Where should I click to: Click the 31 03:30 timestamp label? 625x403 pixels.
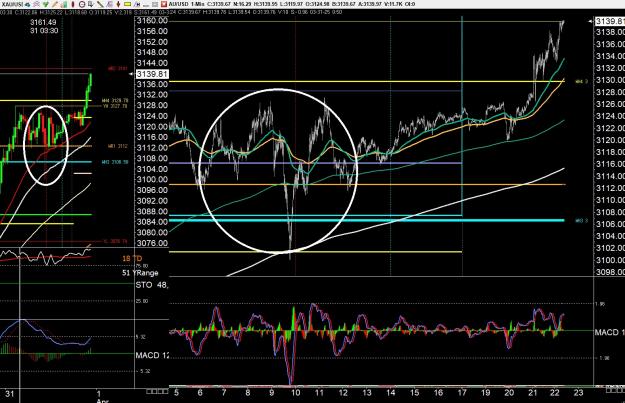(x=44, y=31)
